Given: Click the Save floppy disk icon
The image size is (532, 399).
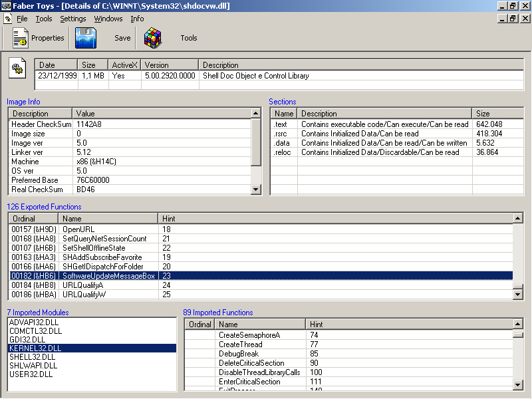Looking at the screenshot, I should 86,39.
